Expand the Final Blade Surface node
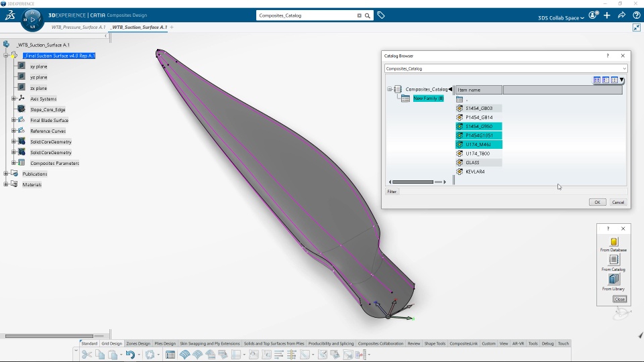This screenshot has height=362, width=644. pos(13,120)
